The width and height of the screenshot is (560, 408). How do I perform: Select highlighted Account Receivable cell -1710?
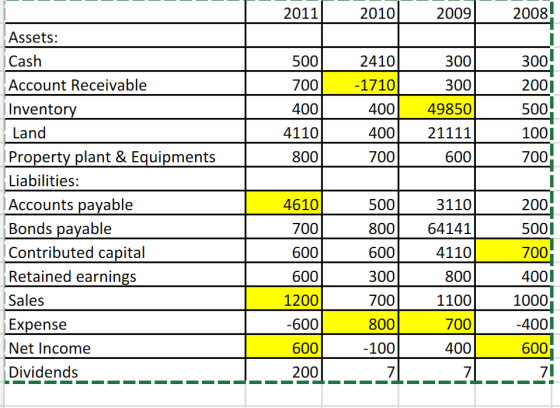pyautogui.click(x=360, y=83)
